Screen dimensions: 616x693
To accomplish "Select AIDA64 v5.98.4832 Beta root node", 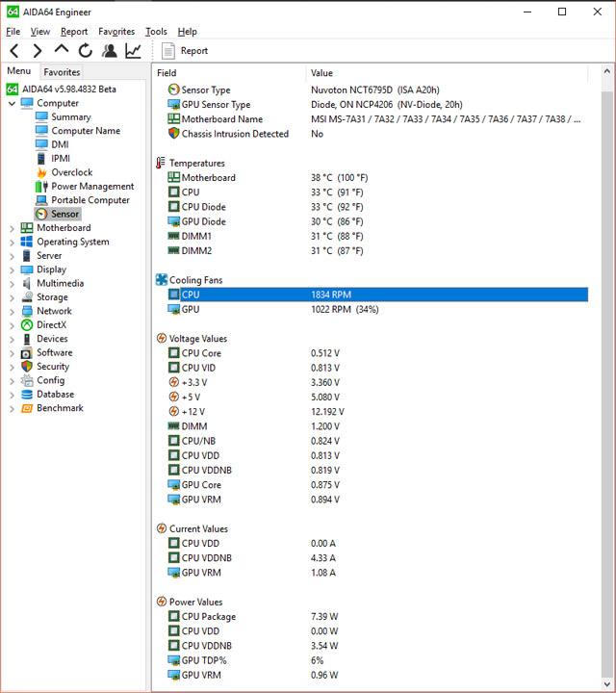I will tap(69, 89).
